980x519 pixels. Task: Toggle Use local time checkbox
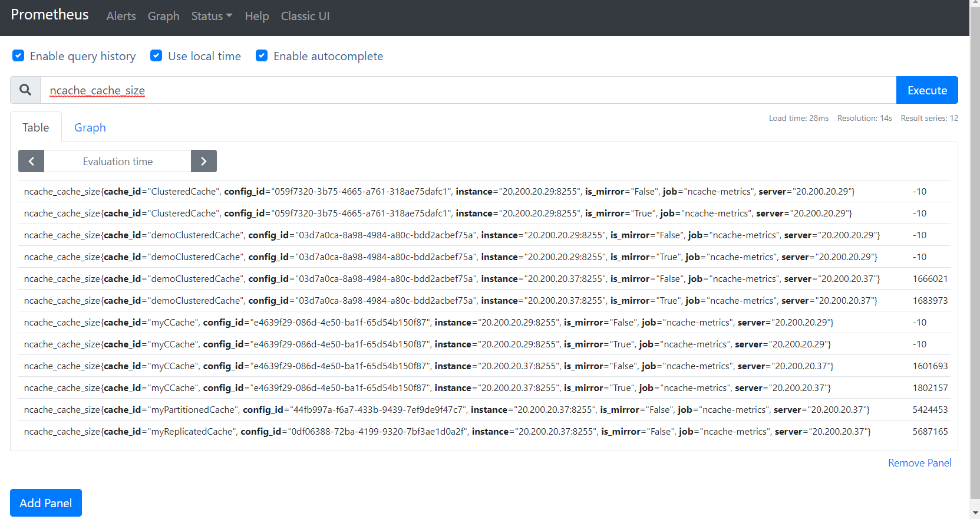coord(156,55)
